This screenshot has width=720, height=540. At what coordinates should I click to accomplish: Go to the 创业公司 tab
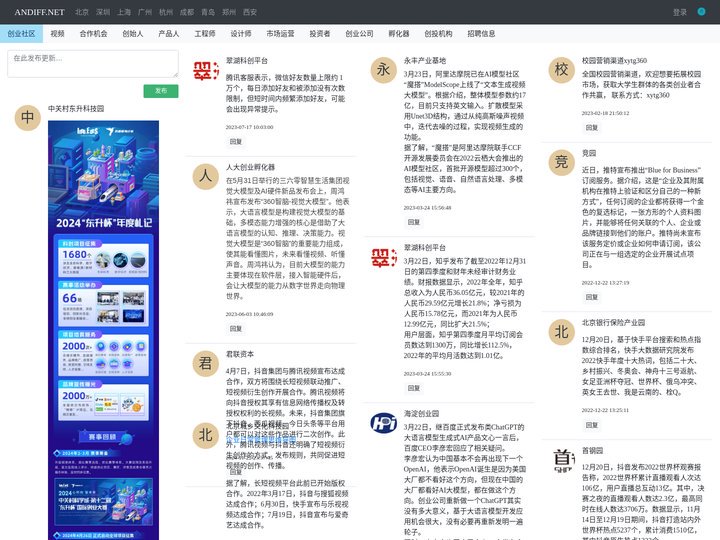[x=359, y=34]
